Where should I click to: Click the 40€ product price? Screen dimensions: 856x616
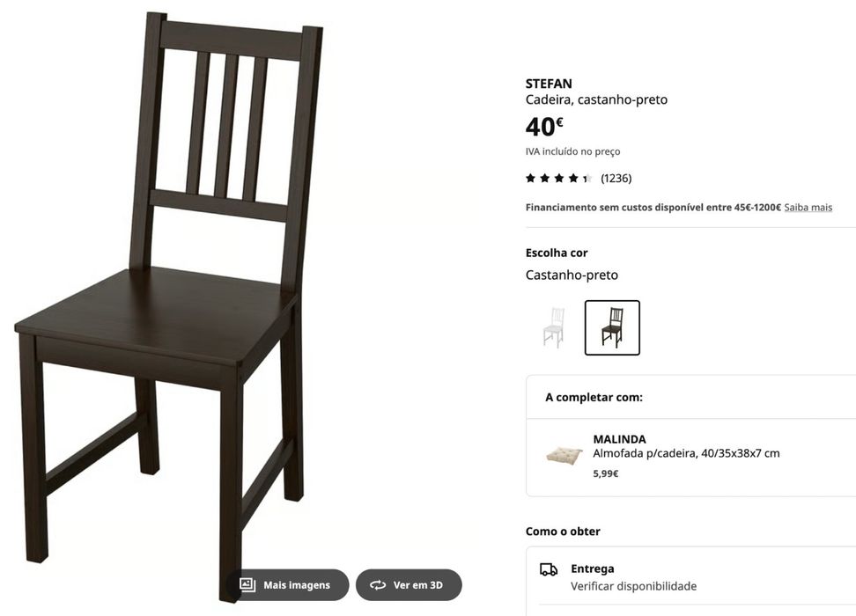click(544, 127)
